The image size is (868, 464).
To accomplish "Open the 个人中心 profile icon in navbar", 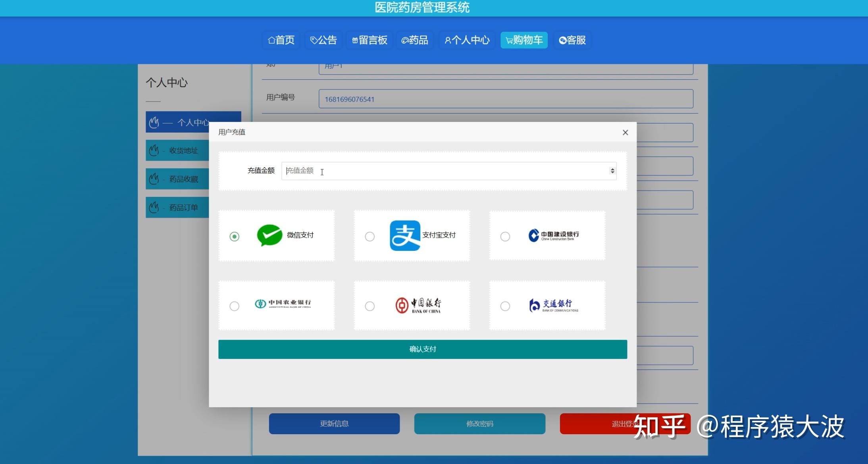I will [448, 40].
